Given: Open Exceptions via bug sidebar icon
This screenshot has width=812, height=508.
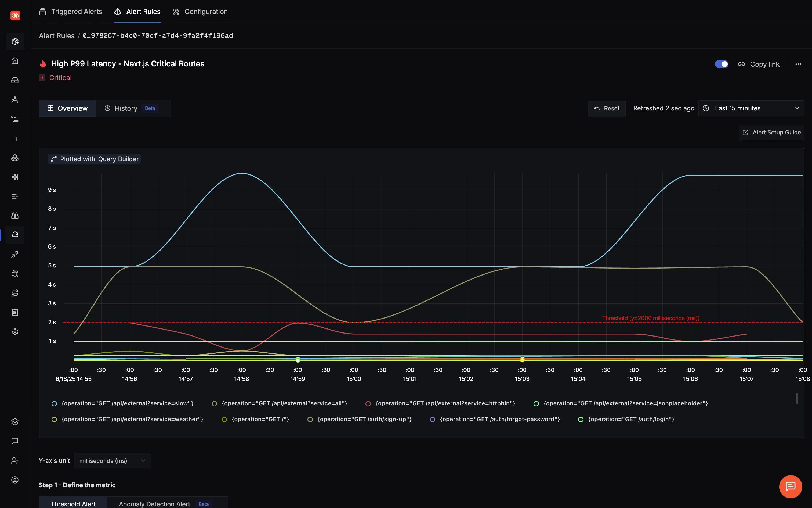Looking at the screenshot, I should (15, 274).
